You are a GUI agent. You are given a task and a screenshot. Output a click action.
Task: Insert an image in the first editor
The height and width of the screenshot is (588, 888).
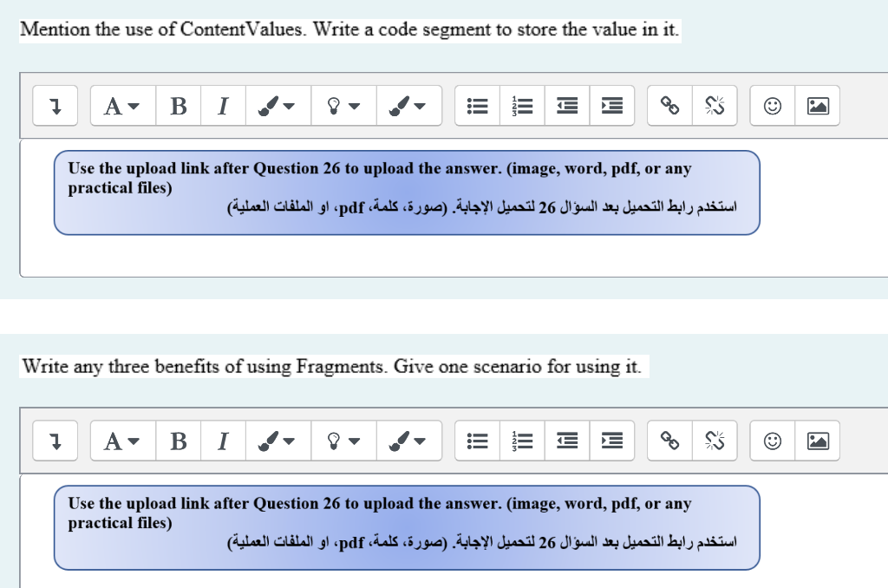817,105
